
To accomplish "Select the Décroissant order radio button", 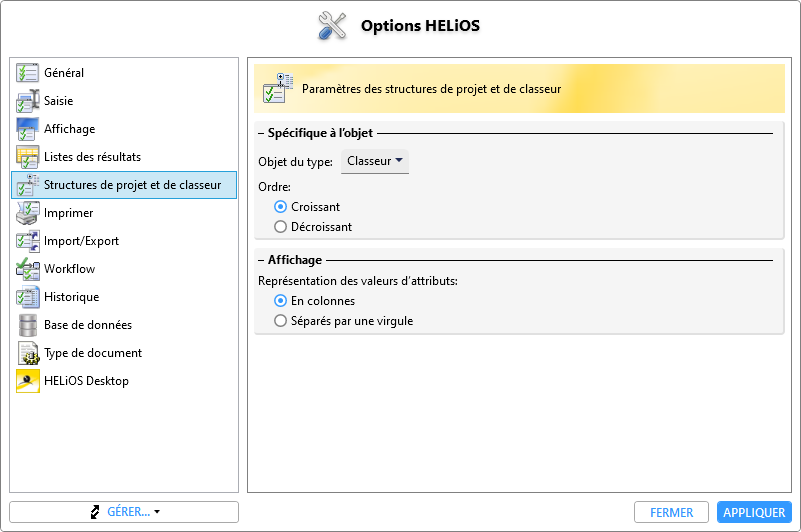I will click(x=280, y=227).
